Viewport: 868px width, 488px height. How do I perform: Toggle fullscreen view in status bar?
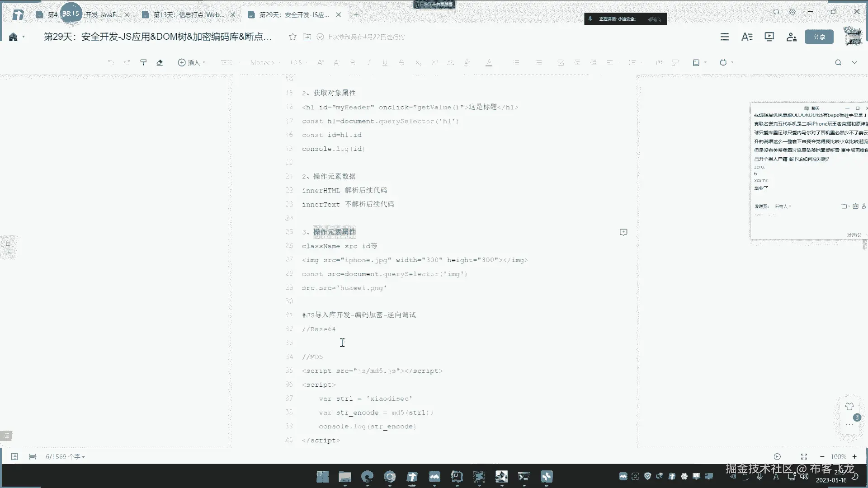point(804,457)
